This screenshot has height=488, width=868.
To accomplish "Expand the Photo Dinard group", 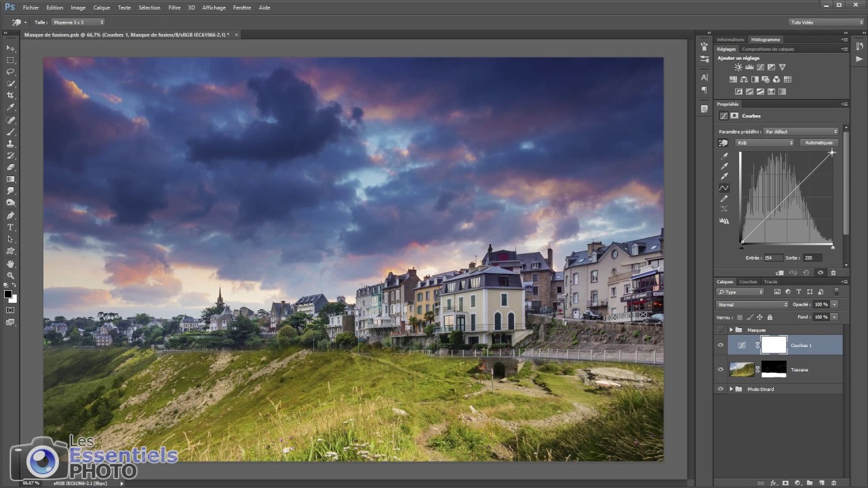I will [x=731, y=389].
